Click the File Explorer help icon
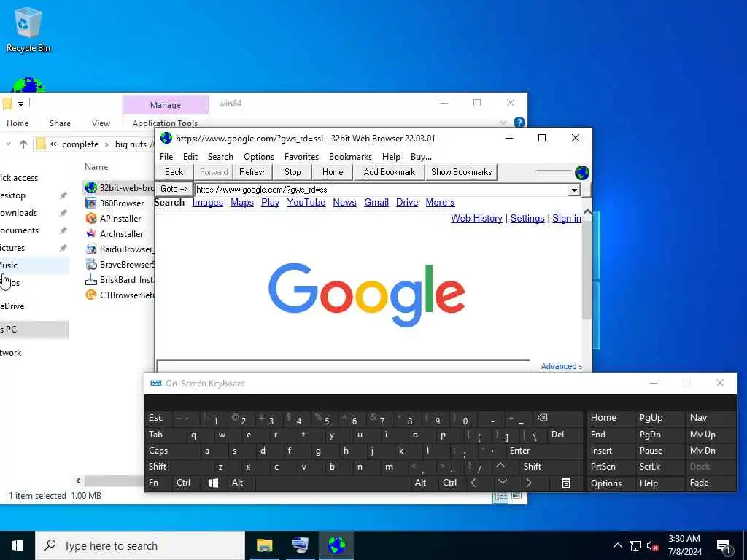Image resolution: width=747 pixels, height=560 pixels. click(x=519, y=122)
